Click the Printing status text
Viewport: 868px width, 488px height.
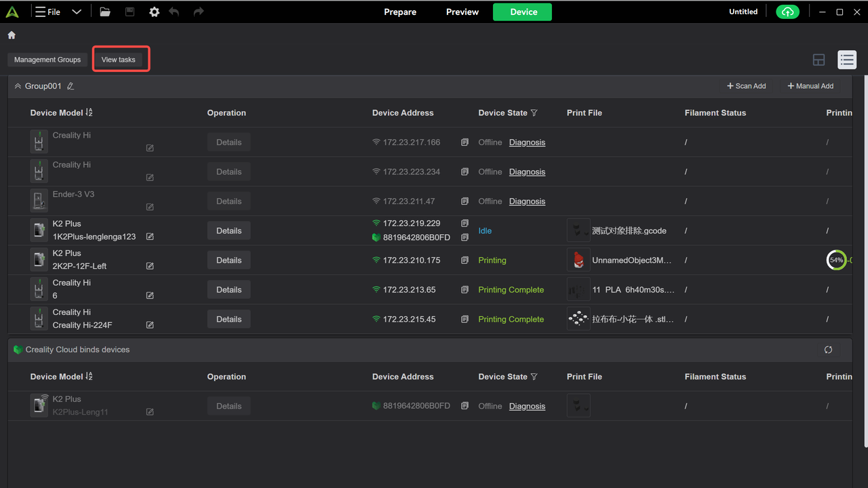pyautogui.click(x=492, y=260)
